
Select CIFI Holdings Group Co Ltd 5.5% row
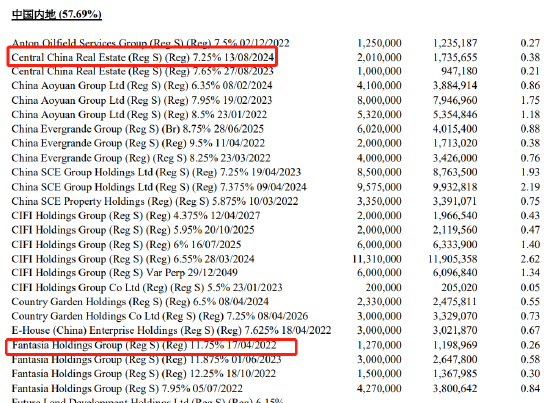click(x=147, y=288)
